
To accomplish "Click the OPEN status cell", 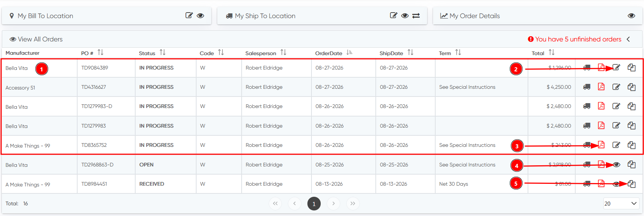I will (146, 165).
